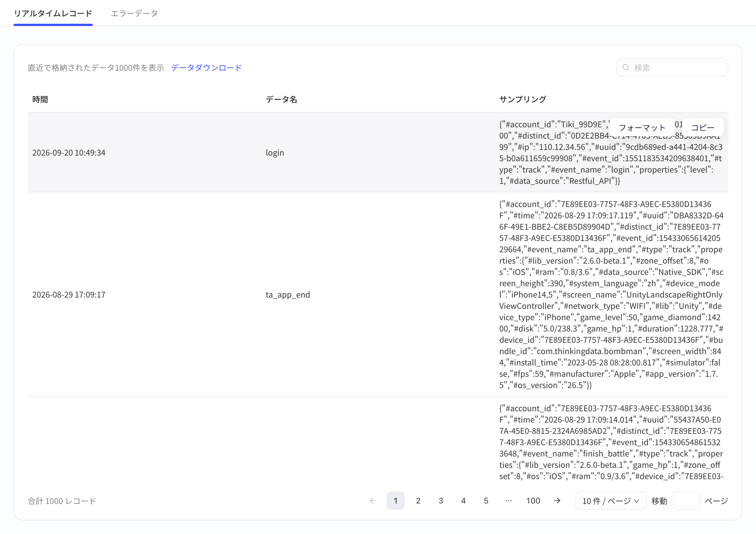Click the データダウンロード link
The height and width of the screenshot is (534, 756).
207,68
